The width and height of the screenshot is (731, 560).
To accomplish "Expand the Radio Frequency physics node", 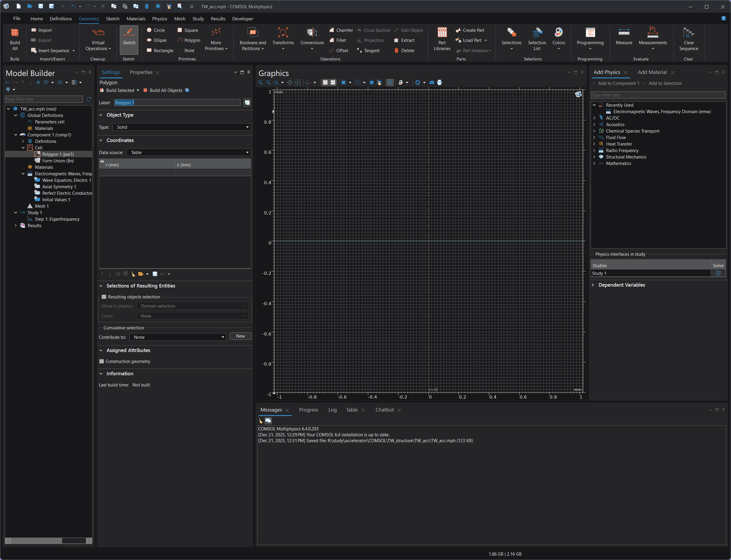I will point(594,150).
